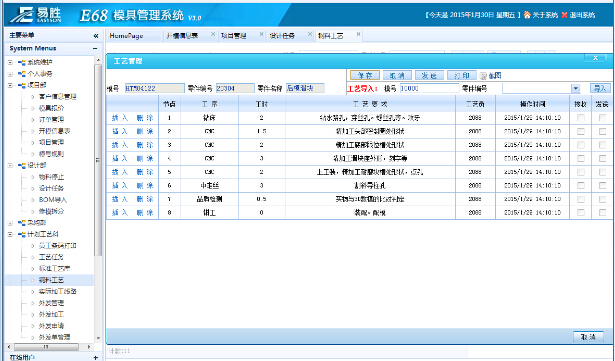The width and height of the screenshot is (615, 361).
Task: Open the 零件编号 dropdown arrow
Action: click(x=575, y=88)
